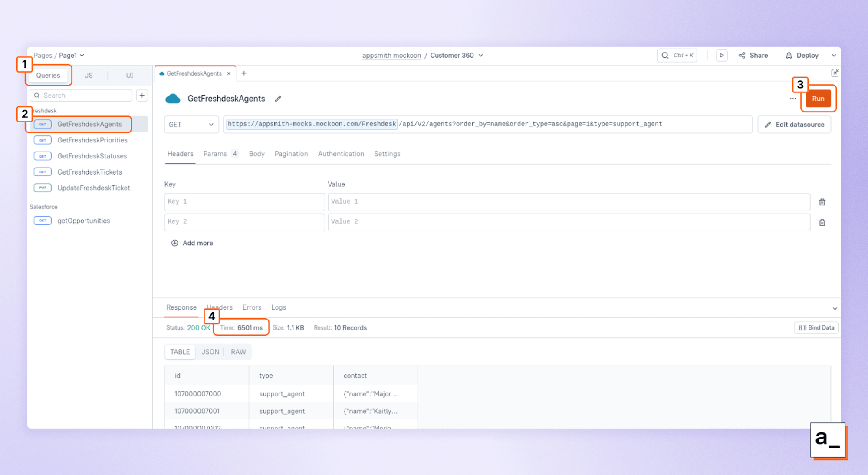Click the Edit datasource button
Screen dimensions: 868x475
794,124
